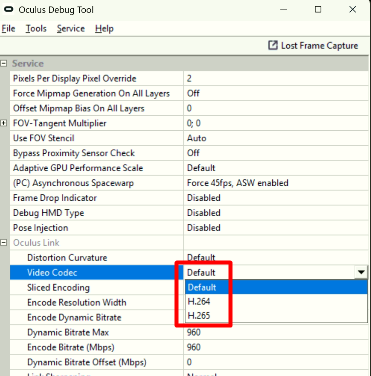Close the Oculus Debug Tool window
371x376 pixels.
353,10
